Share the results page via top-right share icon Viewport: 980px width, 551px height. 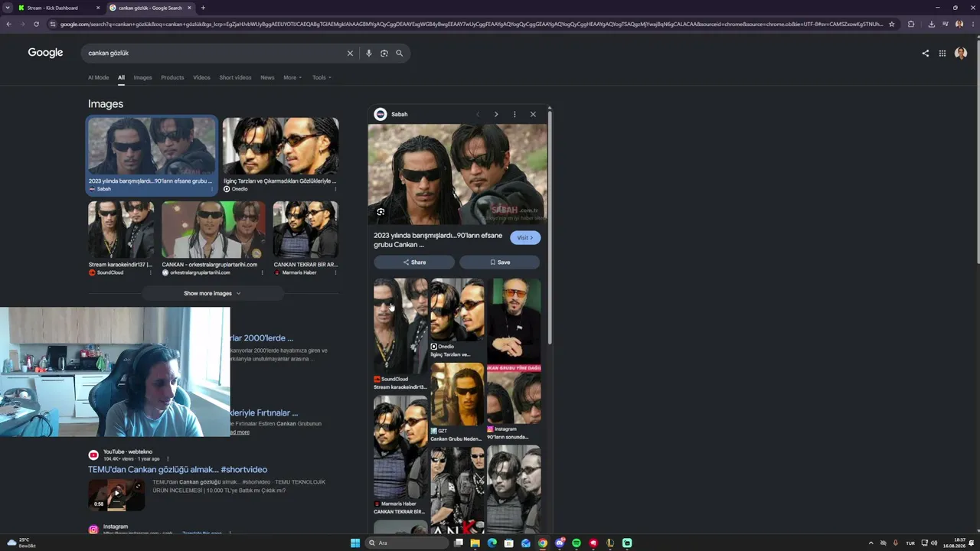tap(925, 54)
